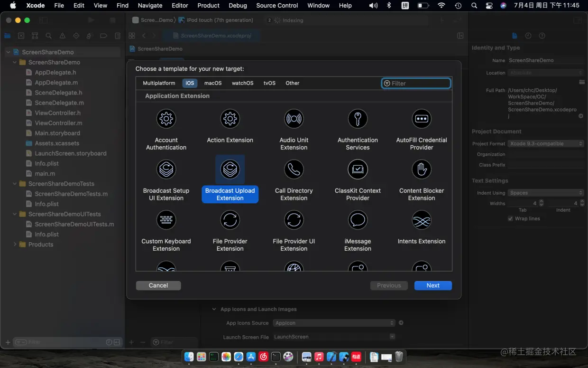This screenshot has height=368, width=588.
Task: Switch to the tvOS template tab
Action: 269,83
